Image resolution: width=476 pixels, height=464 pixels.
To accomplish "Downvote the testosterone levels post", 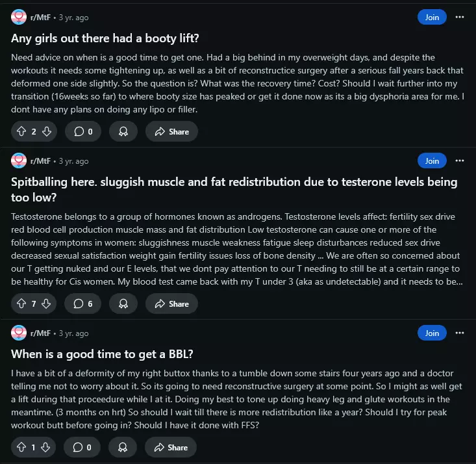I will click(x=47, y=303).
